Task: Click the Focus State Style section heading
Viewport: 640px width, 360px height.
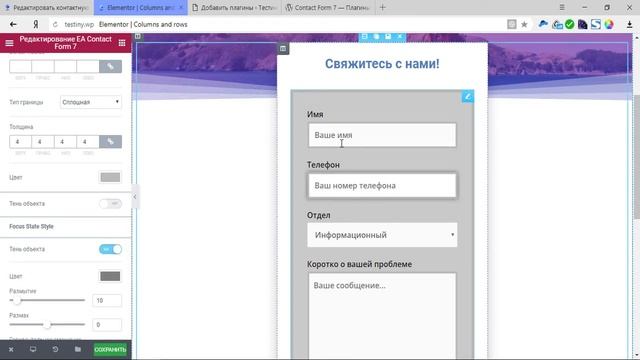Action: 31,227
